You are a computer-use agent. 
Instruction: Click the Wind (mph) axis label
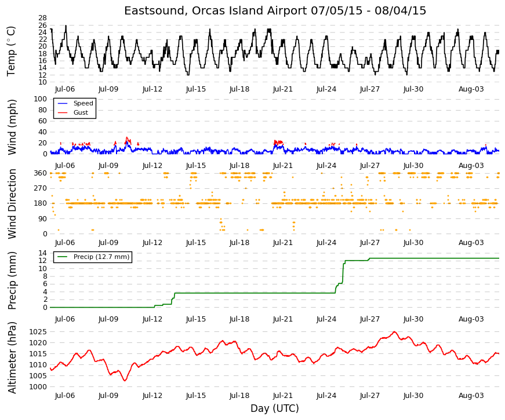point(11,127)
